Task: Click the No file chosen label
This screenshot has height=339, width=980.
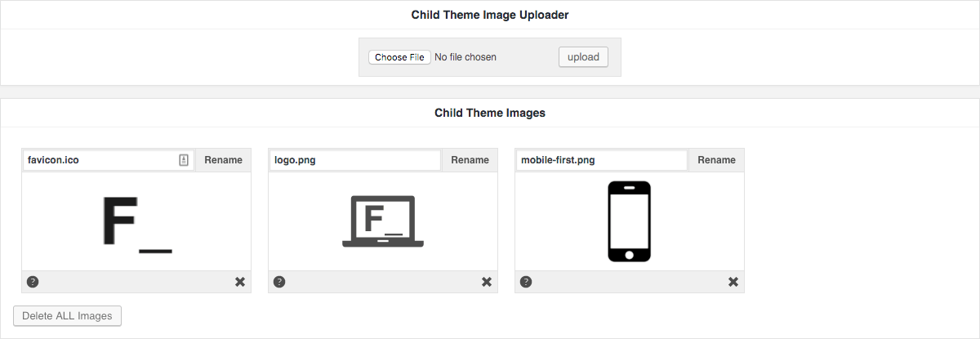Action: (465, 57)
